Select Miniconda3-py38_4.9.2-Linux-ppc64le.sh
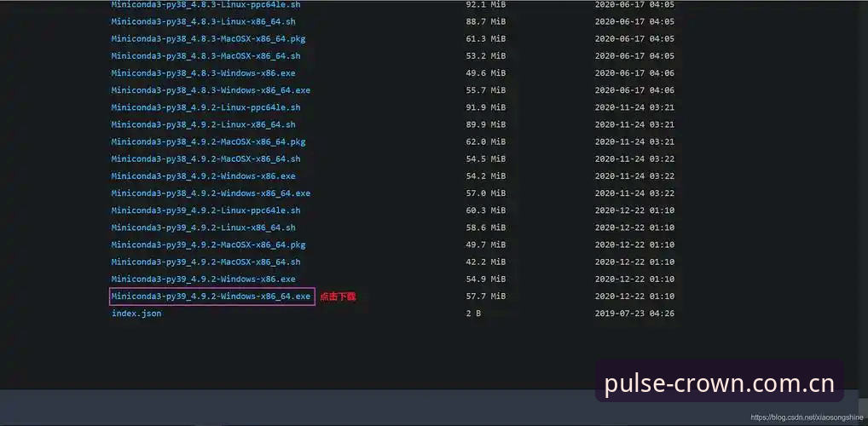868x426 pixels. (x=206, y=108)
